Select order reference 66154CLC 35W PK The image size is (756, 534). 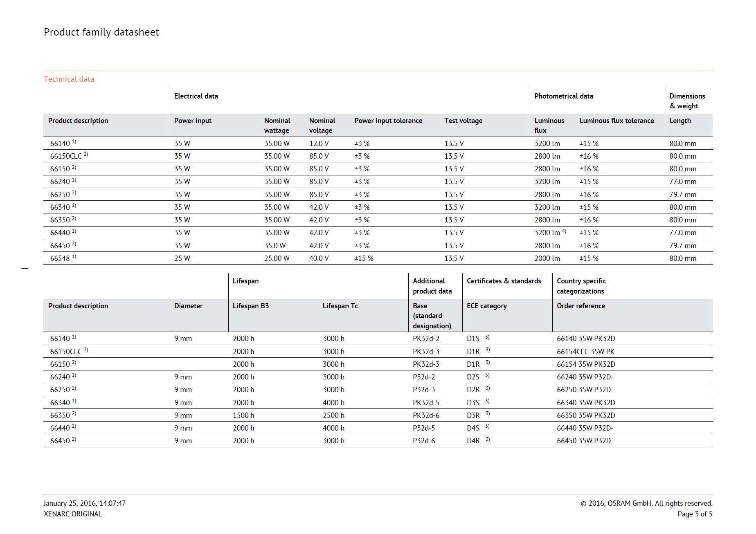click(x=585, y=352)
